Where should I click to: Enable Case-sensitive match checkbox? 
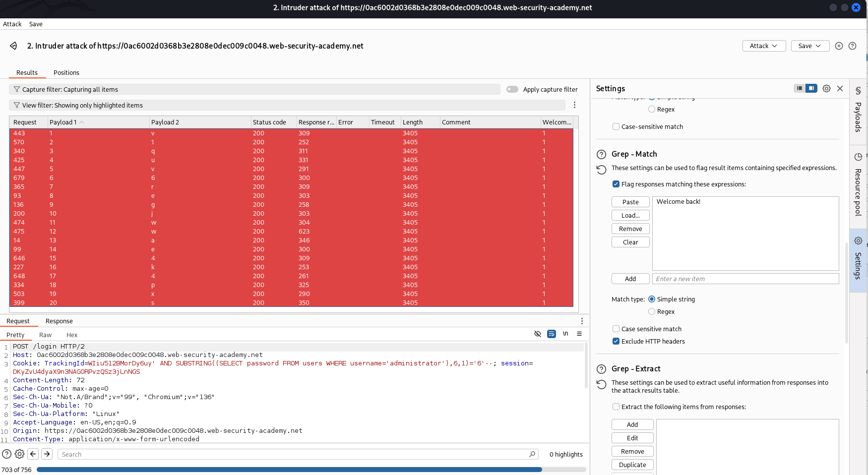click(616, 126)
